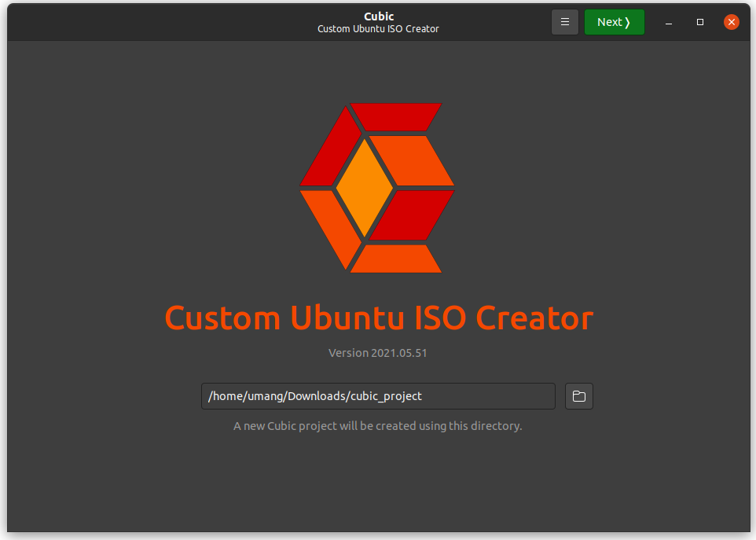The height and width of the screenshot is (540, 756).
Task: Open the hamburger menu in the header bar
Action: point(565,21)
